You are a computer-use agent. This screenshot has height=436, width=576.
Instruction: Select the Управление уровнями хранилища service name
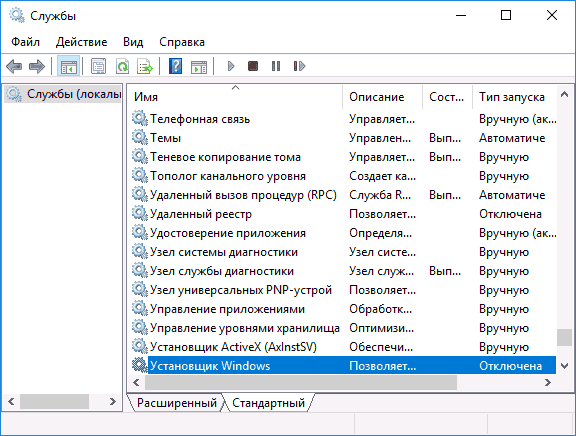point(245,328)
